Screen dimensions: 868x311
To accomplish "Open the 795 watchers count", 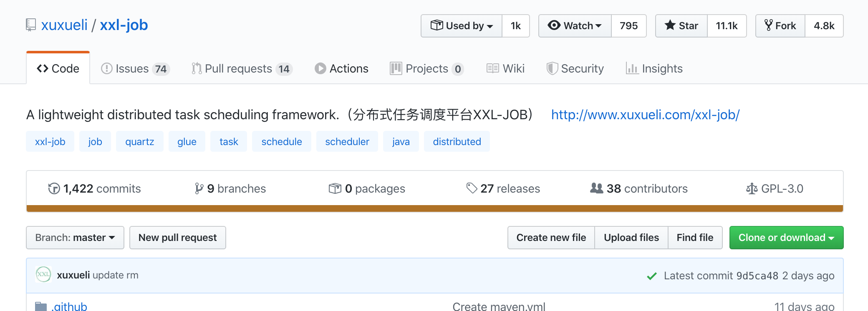I will (629, 26).
